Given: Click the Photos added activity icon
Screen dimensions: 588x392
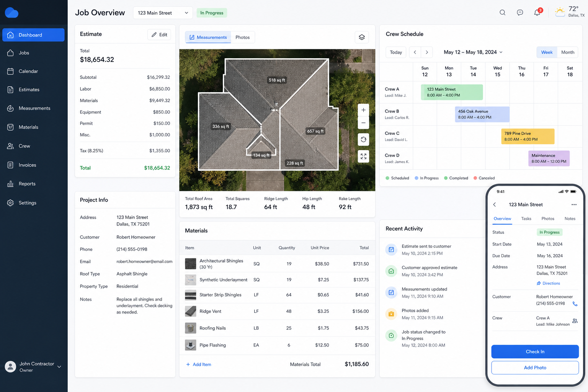Looking at the screenshot, I should click(x=391, y=314).
